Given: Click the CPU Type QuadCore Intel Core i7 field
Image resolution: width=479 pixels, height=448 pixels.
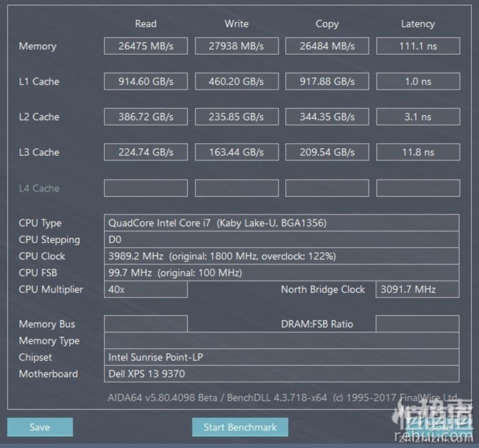Looking at the screenshot, I should [282, 223].
